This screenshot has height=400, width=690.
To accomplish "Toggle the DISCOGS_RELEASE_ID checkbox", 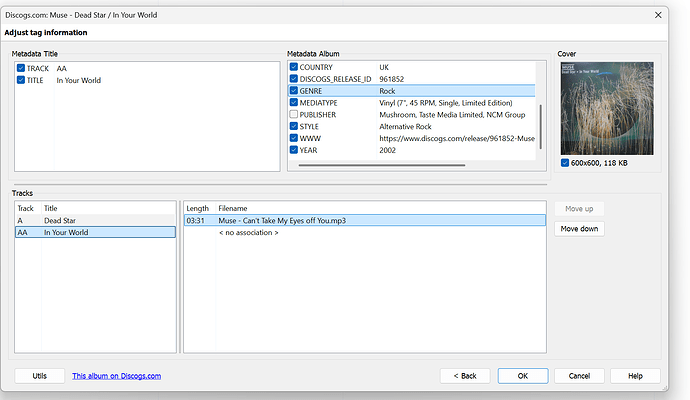I will (x=294, y=79).
